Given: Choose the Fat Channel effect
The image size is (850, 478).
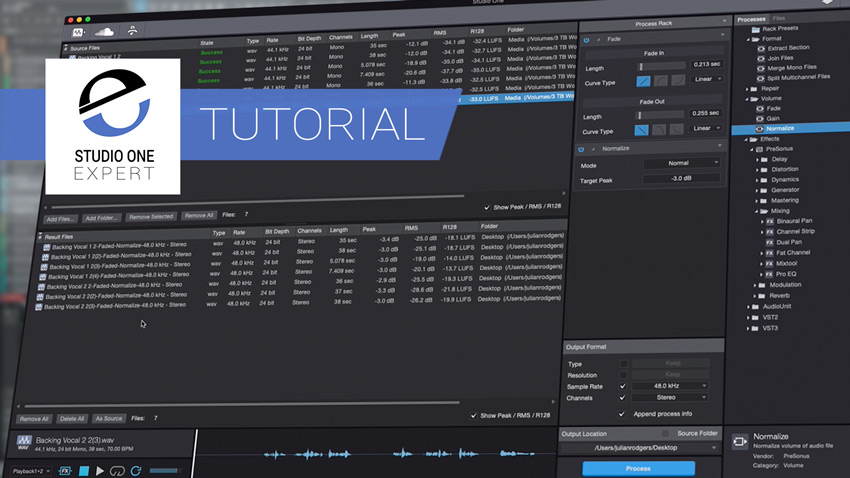Looking at the screenshot, I should pyautogui.click(x=793, y=253).
